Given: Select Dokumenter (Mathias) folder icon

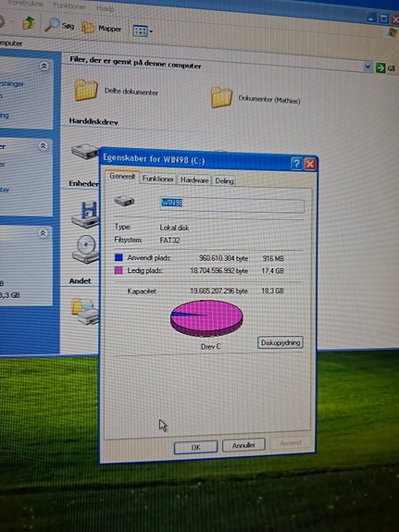Looking at the screenshot, I should tap(221, 97).
